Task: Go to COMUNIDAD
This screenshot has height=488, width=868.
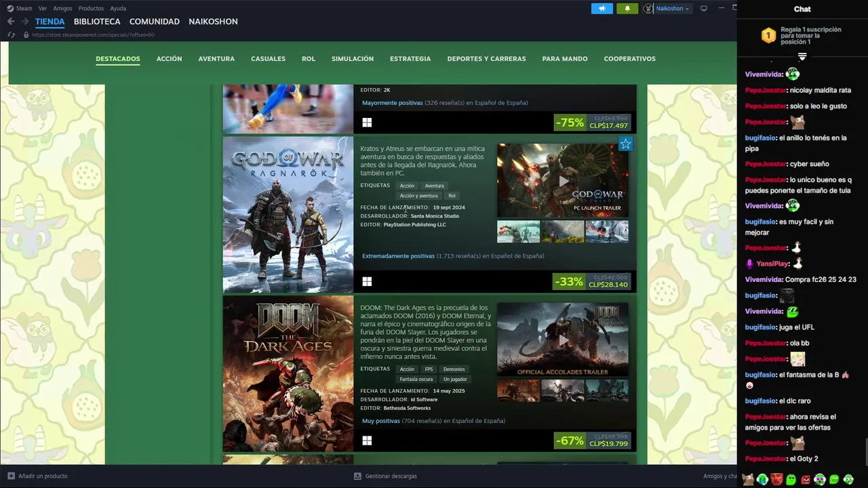Action: (155, 22)
